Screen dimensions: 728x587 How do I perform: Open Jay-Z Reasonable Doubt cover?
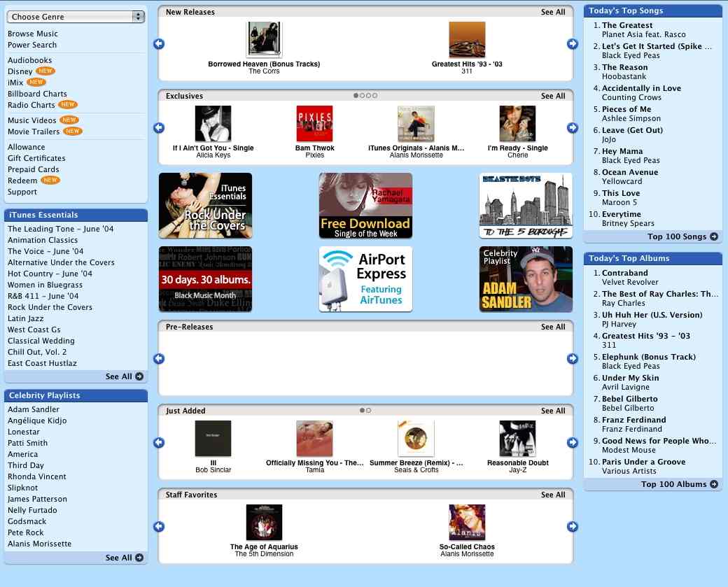(x=518, y=439)
